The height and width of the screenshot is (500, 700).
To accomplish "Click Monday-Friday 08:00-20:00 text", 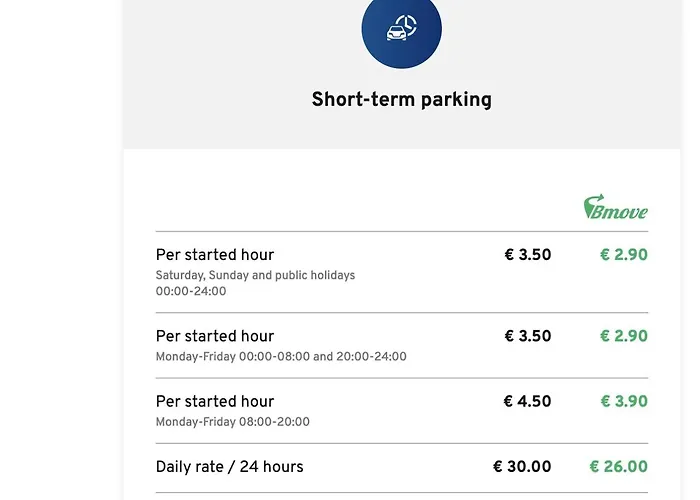I will 233,422.
